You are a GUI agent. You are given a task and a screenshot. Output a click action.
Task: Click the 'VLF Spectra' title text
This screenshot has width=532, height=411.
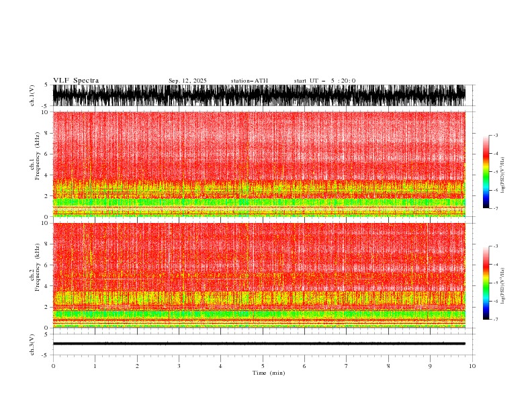pos(76,81)
